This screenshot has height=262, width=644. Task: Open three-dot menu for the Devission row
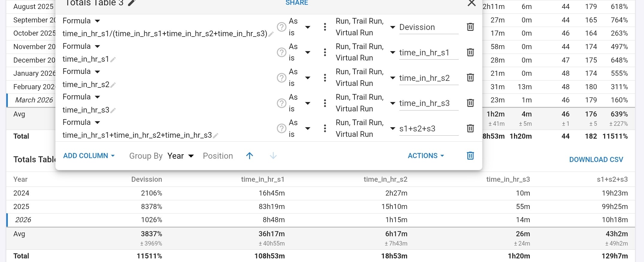[325, 27]
